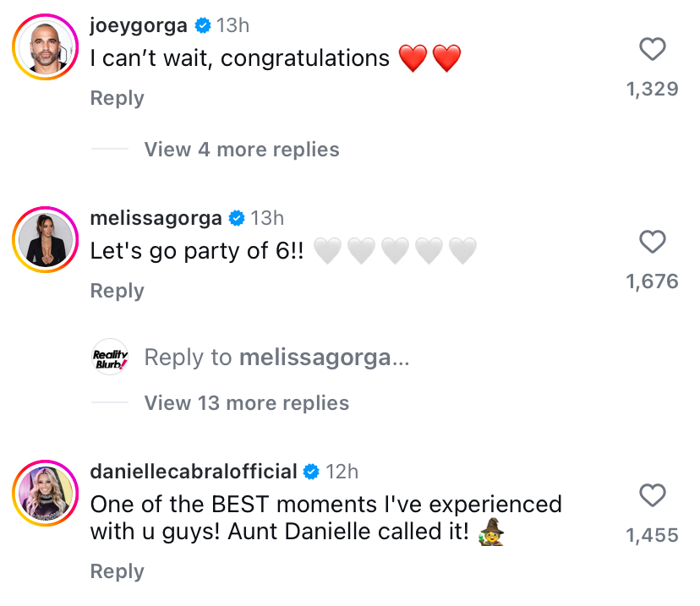Open melissagorga's profile picture
The image size is (700, 606).
[44, 243]
